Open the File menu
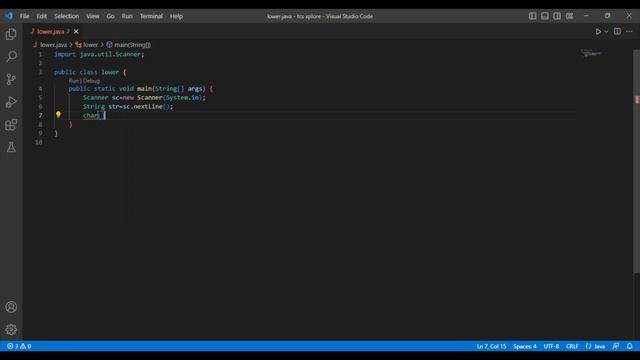 point(24,16)
